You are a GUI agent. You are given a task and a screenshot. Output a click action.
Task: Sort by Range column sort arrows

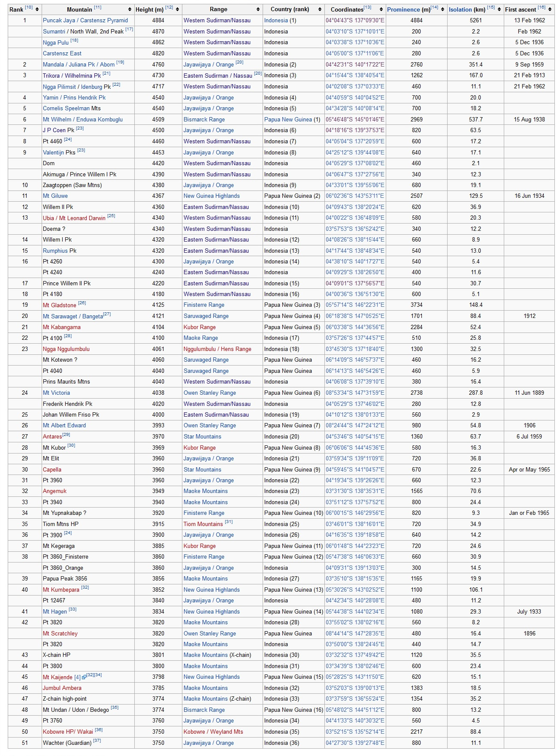258,9
